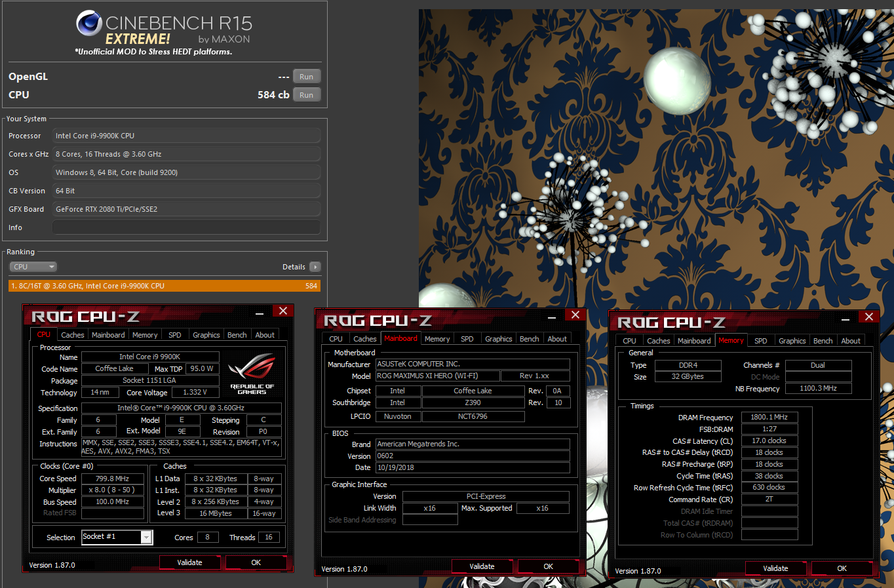
Task: Open the Socket #1 selection dropdown
Action: click(x=117, y=537)
